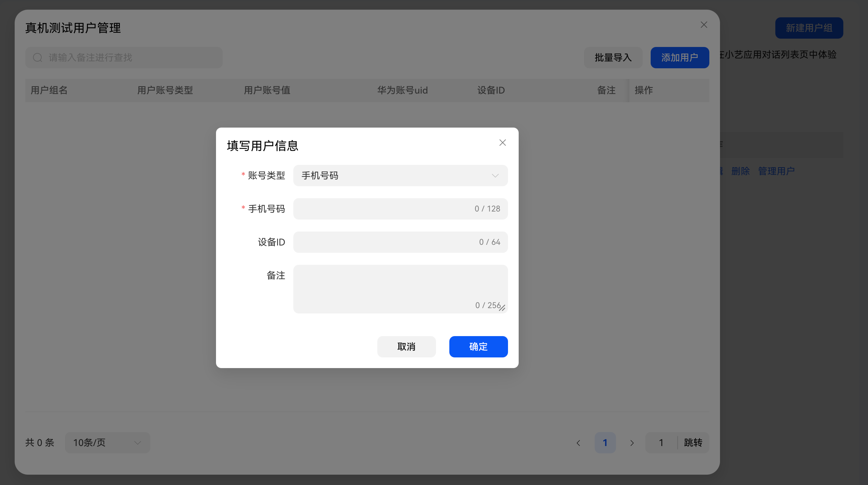Close the 真机测试用户管理 panel
The height and width of the screenshot is (485, 868).
(704, 25)
